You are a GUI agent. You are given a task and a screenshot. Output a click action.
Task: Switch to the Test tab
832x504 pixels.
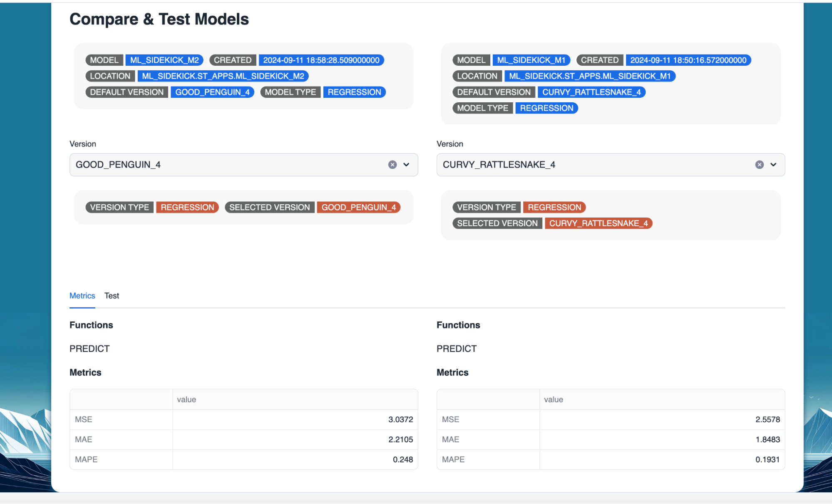(x=112, y=296)
